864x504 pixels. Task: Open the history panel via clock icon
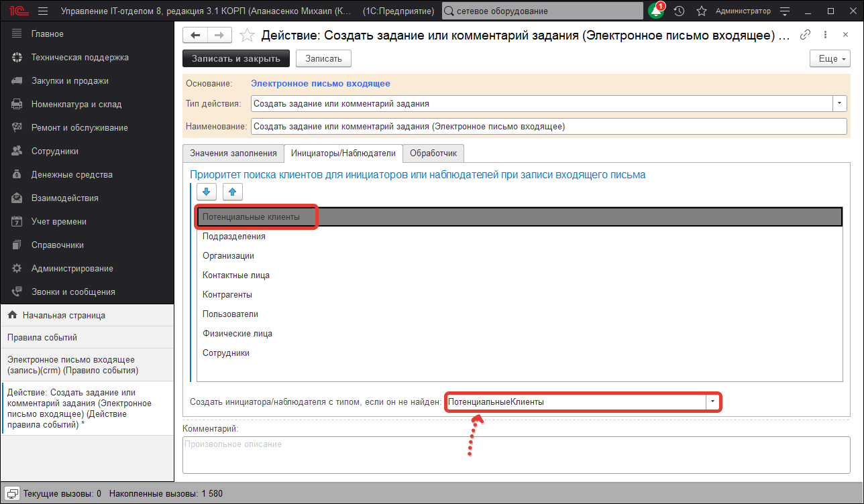tap(678, 11)
